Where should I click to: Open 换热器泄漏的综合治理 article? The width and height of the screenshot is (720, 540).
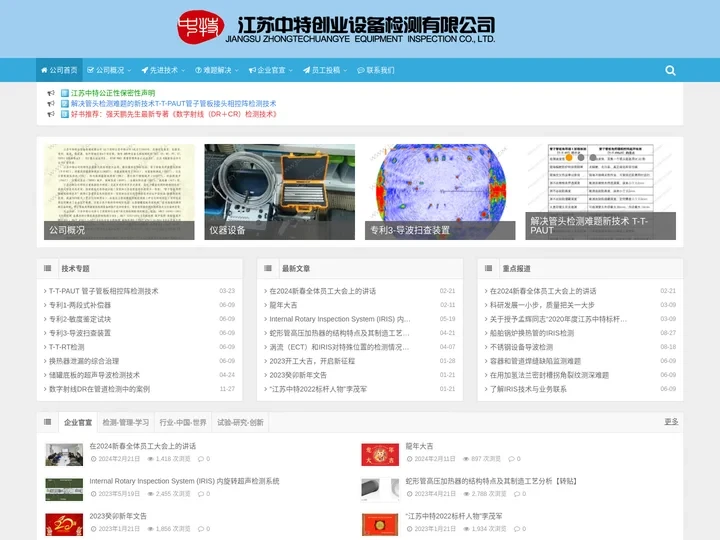84,361
